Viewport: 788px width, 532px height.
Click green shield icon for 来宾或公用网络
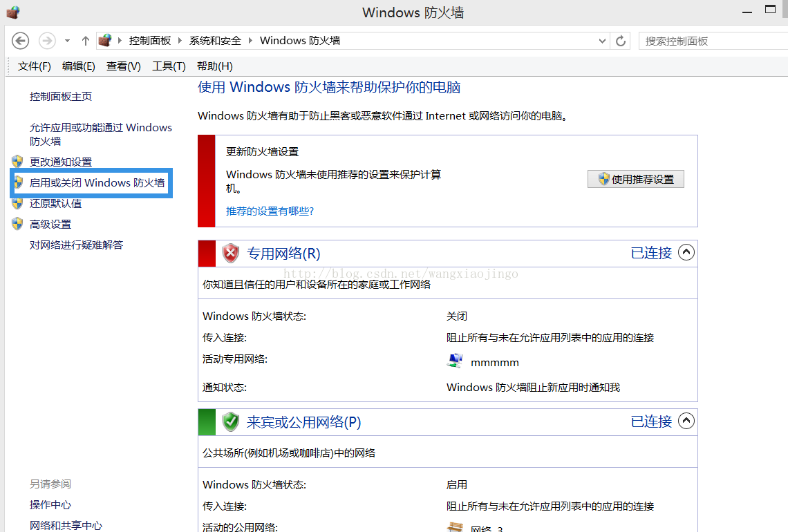pyautogui.click(x=231, y=421)
